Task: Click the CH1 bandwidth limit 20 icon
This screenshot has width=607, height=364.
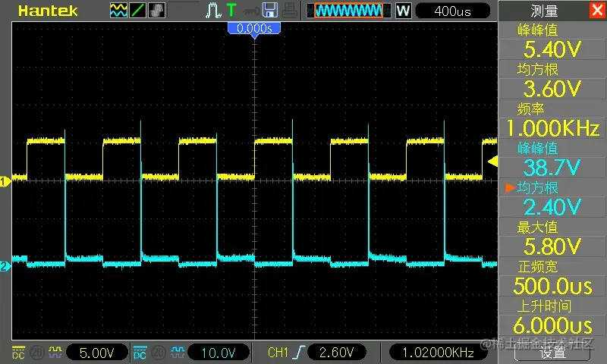Action: (x=36, y=352)
